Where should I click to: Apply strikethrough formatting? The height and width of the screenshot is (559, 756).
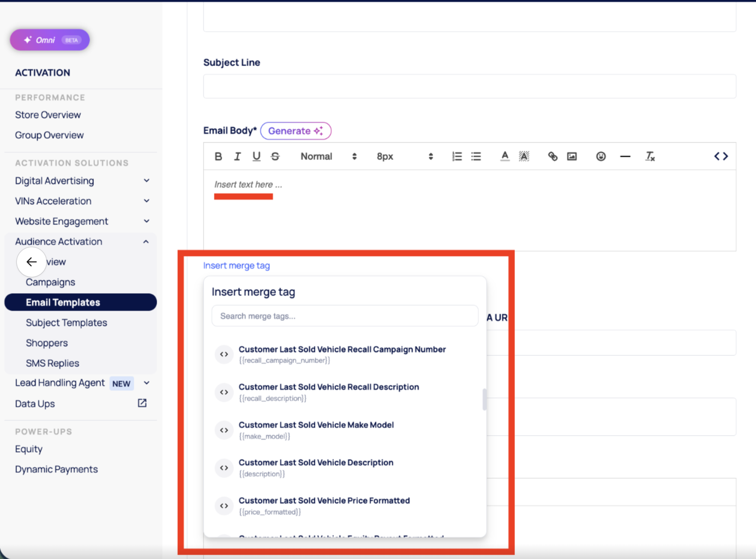point(275,157)
